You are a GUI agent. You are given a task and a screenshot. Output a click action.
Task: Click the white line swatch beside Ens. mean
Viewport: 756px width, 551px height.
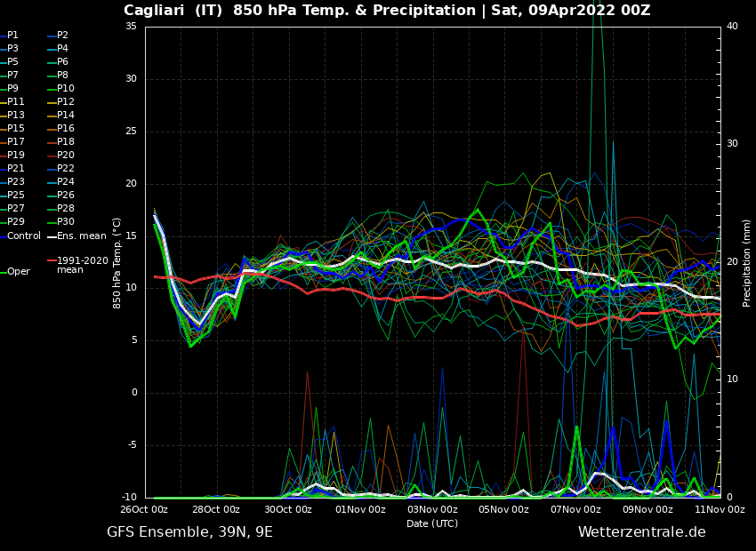(x=51, y=236)
